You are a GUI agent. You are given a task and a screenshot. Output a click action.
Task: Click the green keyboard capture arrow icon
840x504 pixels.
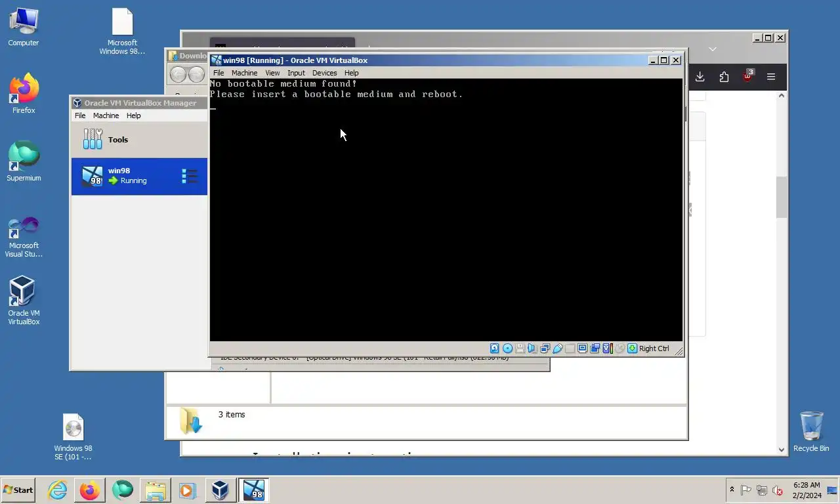632,348
